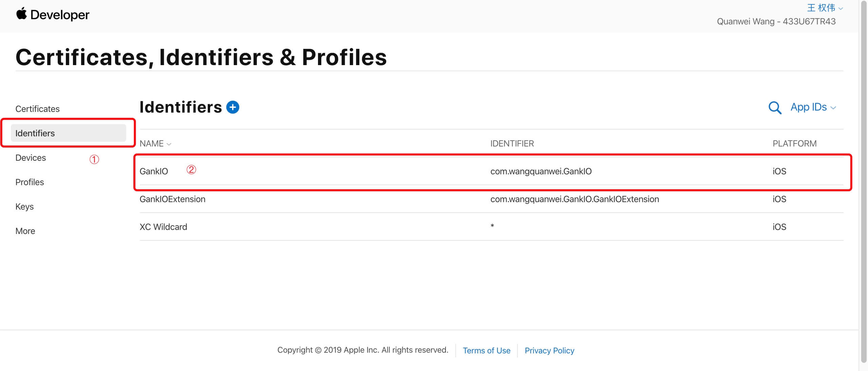868x371 pixels.
Task: Open the Profiles section
Action: [30, 182]
